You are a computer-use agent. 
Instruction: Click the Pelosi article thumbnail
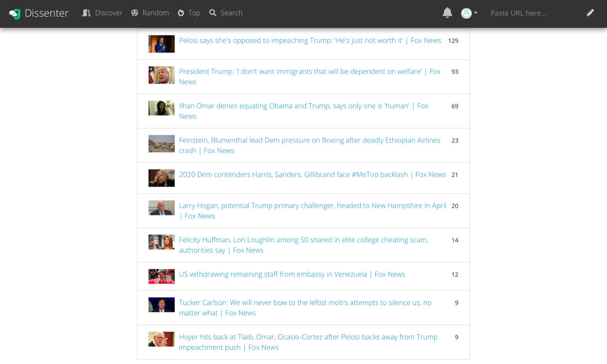click(x=161, y=44)
